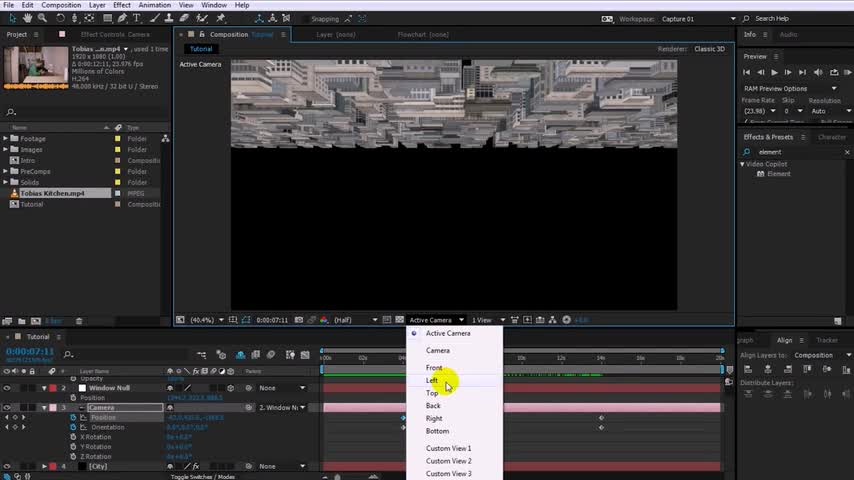Image resolution: width=854 pixels, height=480 pixels.
Task: Click the delete trash icon in Project panel
Action: (x=79, y=321)
